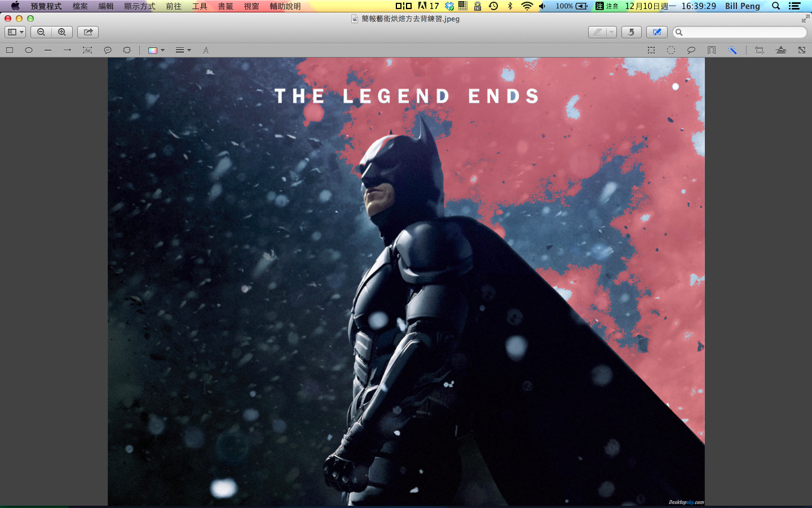Viewport: 812px width, 508px height.
Task: Click the Share button
Action: (88, 32)
